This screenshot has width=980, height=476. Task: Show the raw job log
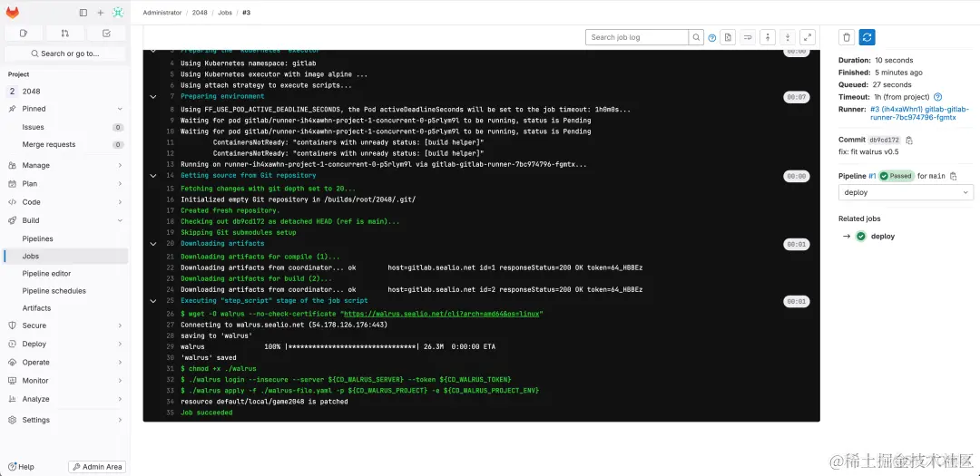(x=728, y=37)
